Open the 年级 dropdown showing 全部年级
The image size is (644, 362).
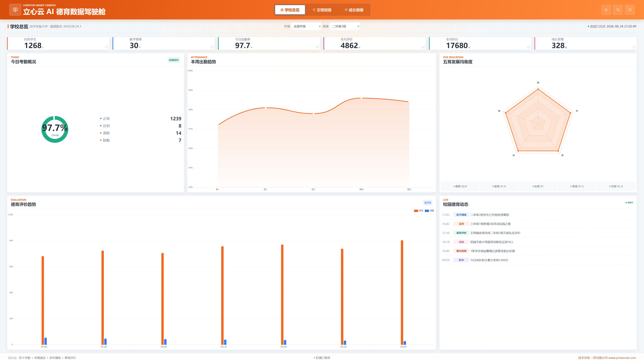[306, 26]
